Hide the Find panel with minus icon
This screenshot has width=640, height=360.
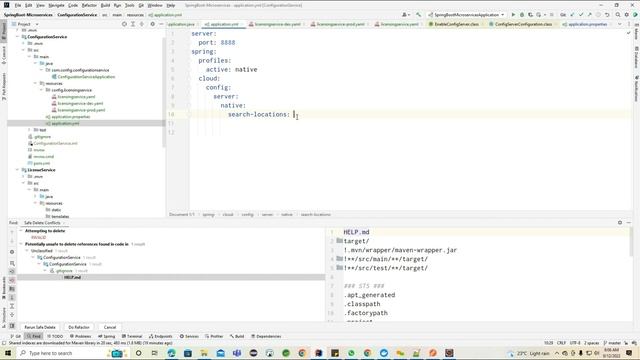[x=629, y=222]
